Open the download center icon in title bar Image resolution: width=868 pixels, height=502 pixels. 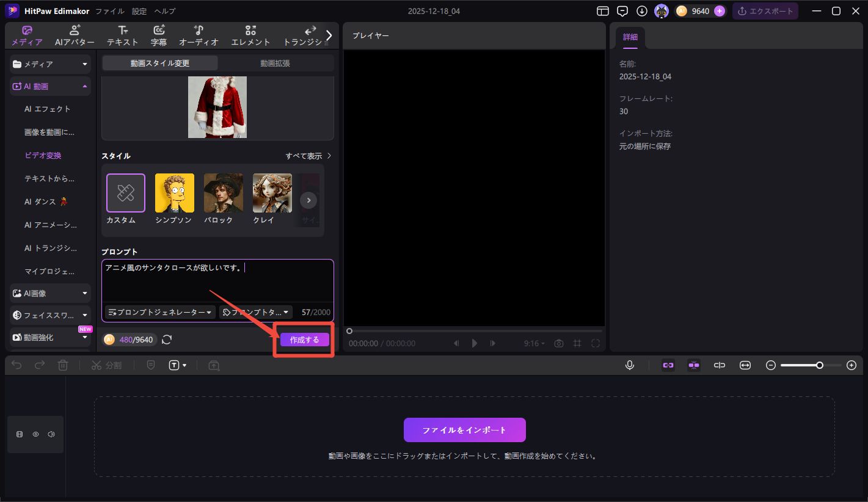pyautogui.click(x=641, y=11)
